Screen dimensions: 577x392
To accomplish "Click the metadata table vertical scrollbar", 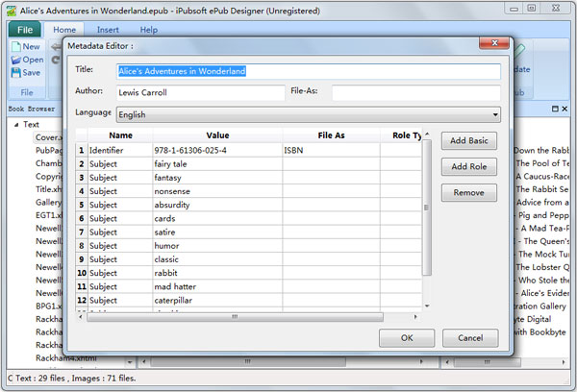I will (x=427, y=207).
